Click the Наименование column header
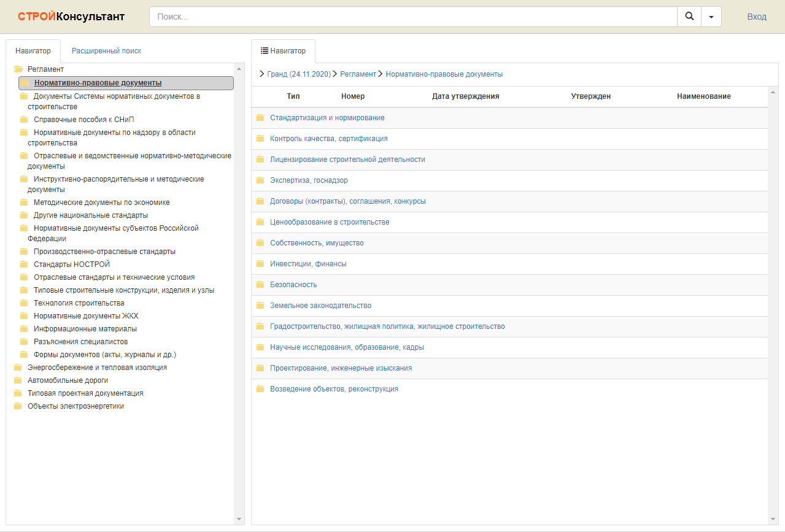 704,96
